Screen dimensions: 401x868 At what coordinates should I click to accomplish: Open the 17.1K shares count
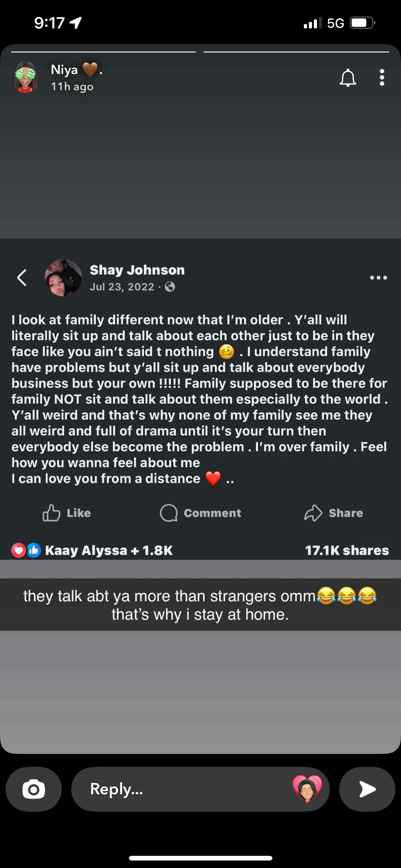347,550
